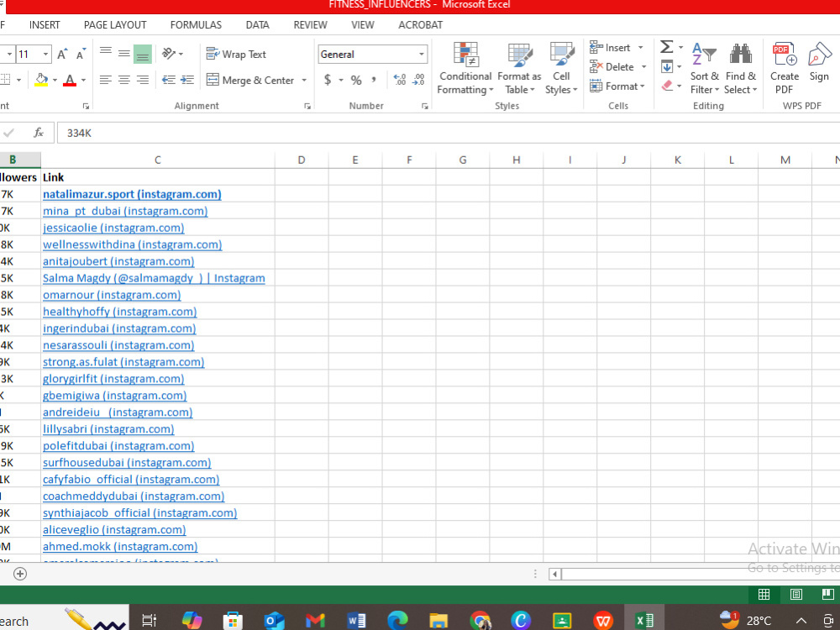Screen dimensions: 840x630
Task: Open Microsoft Edge from taskbar
Action: point(397,620)
